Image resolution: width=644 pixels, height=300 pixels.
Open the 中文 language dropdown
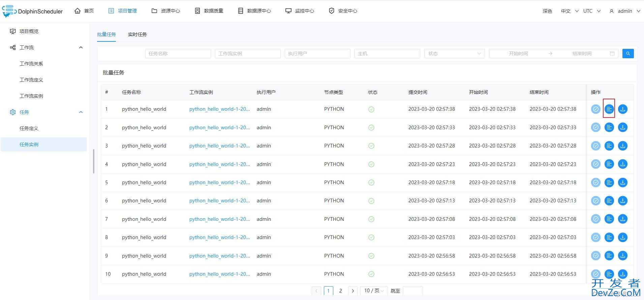tap(570, 11)
